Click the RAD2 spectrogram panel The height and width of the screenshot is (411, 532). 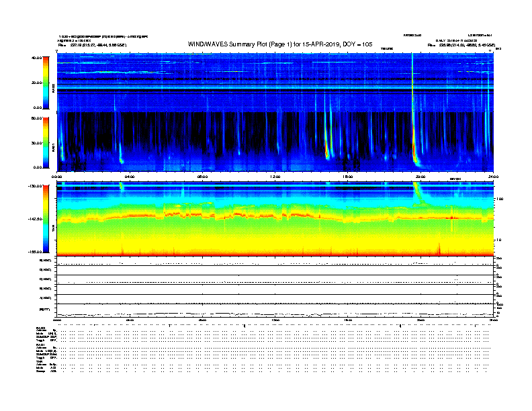[275, 83]
